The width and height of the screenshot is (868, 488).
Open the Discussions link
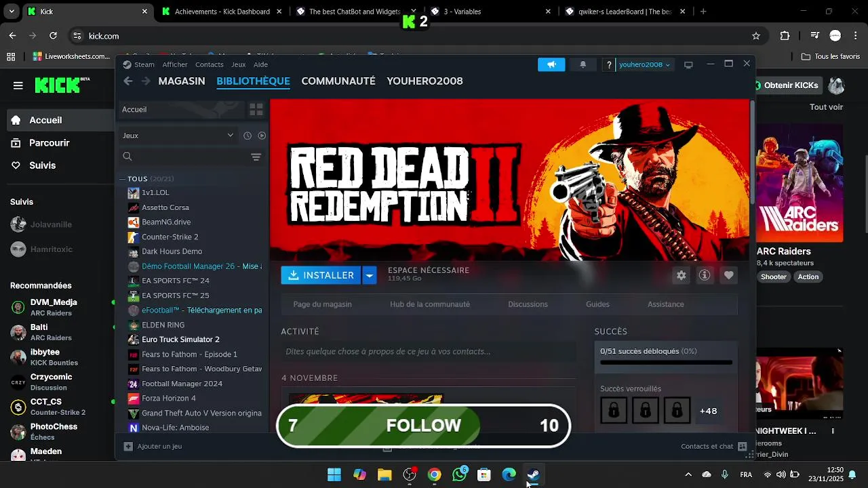[x=528, y=304]
